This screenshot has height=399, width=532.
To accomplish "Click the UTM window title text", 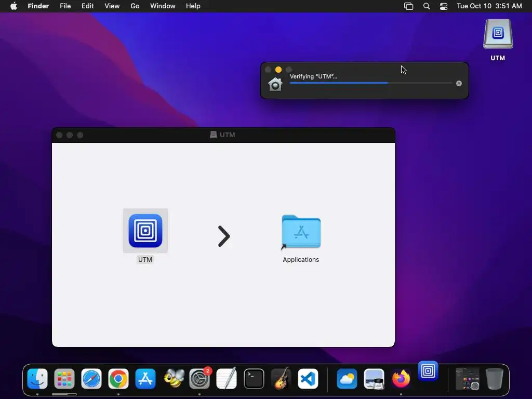I will pyautogui.click(x=228, y=135).
